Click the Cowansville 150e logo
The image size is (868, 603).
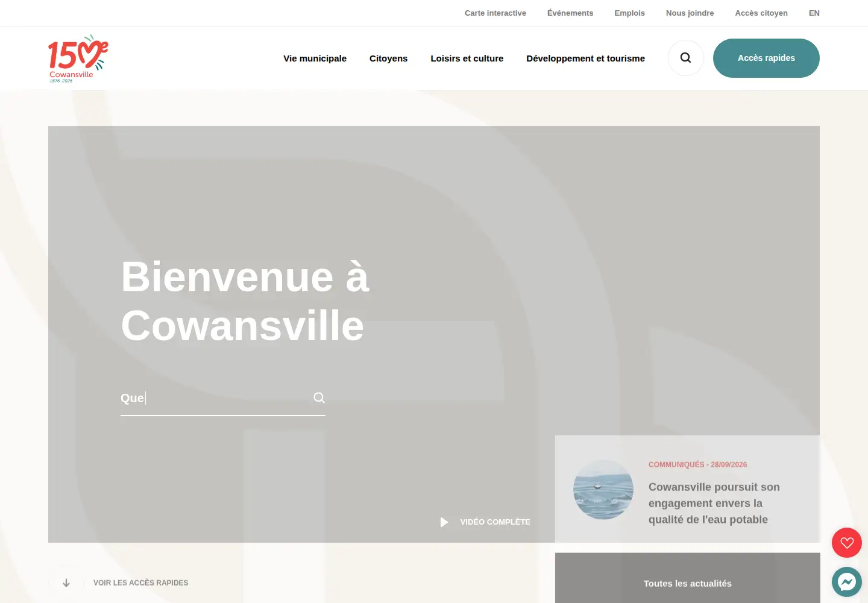click(78, 58)
